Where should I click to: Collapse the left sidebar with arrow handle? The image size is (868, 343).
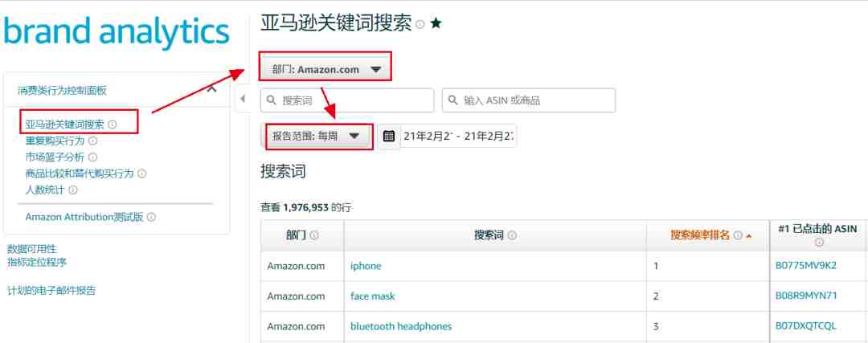coord(243,99)
